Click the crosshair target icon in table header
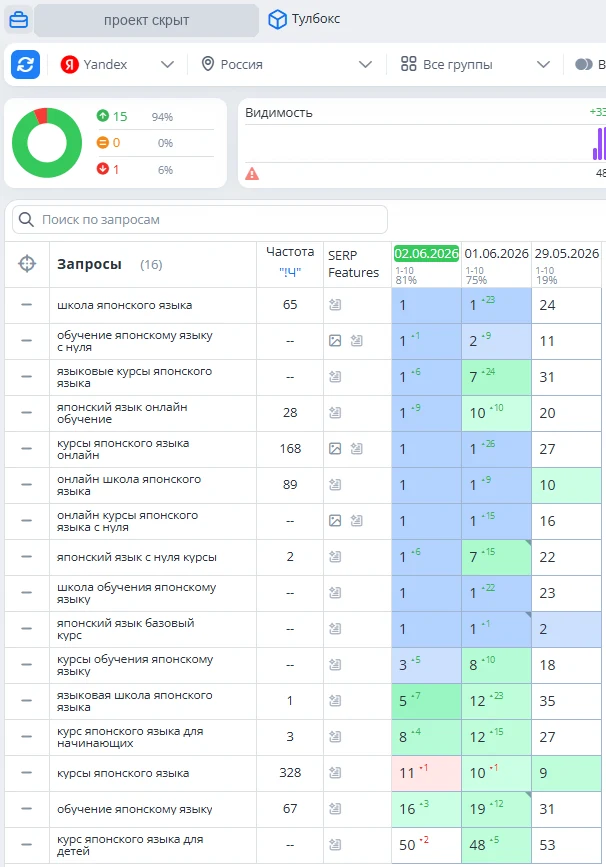606x867 pixels. [x=27, y=264]
